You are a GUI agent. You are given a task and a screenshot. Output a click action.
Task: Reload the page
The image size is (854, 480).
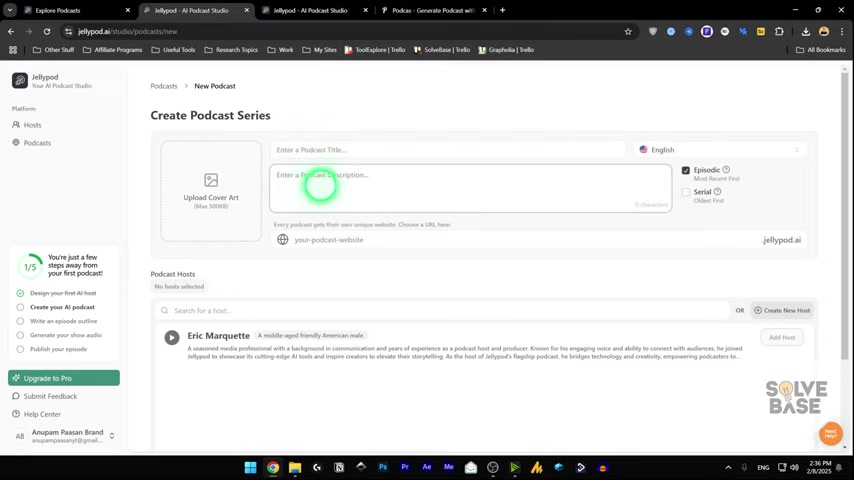[47, 32]
